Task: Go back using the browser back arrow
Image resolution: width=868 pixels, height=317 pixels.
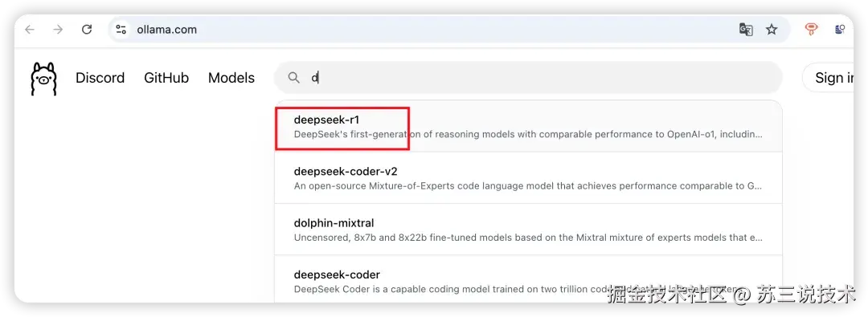Action: pyautogui.click(x=30, y=30)
